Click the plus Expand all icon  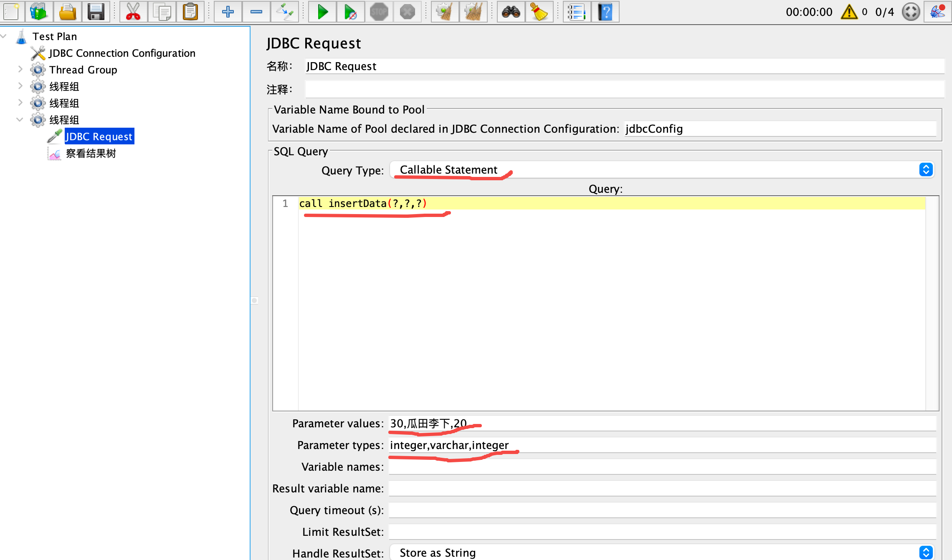[228, 12]
